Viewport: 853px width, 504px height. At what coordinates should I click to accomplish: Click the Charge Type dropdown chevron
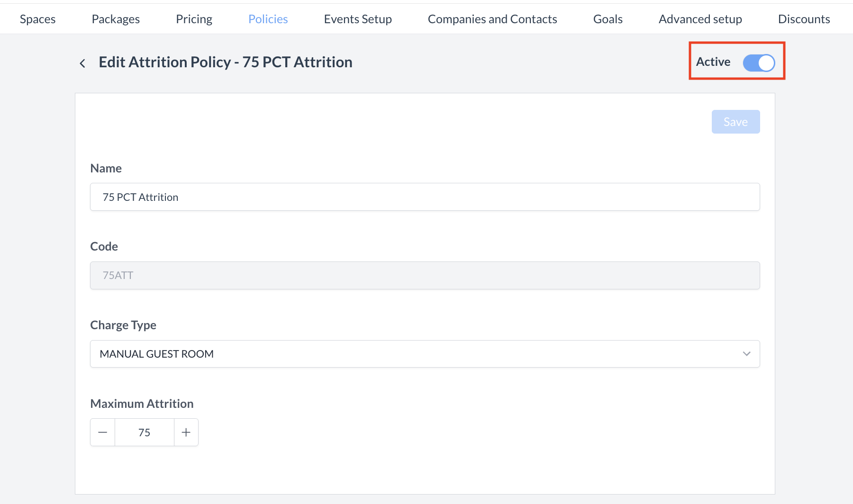(747, 353)
